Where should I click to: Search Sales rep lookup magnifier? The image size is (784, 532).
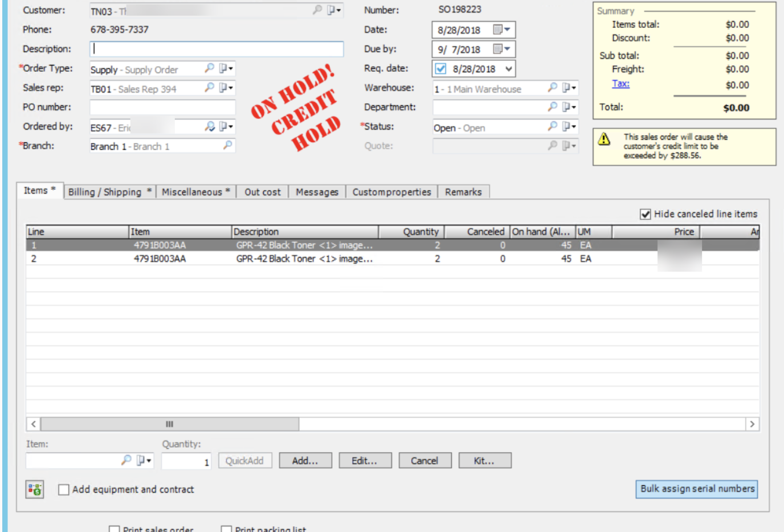pos(209,88)
